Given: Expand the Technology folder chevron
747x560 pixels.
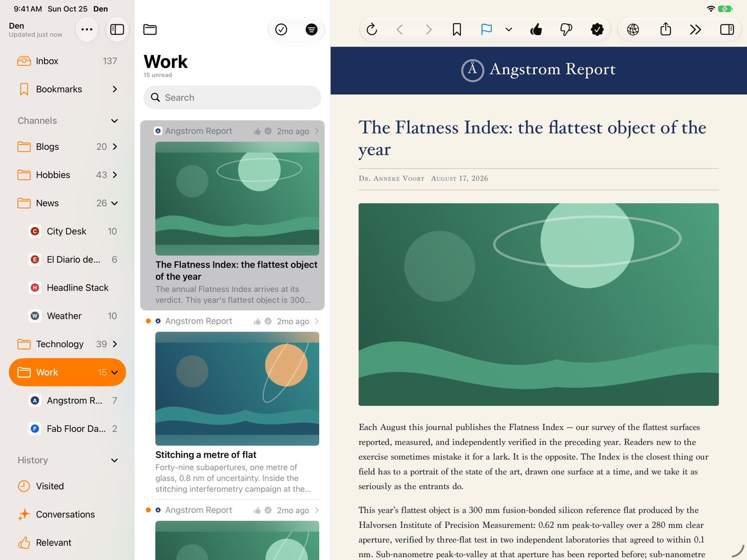Looking at the screenshot, I should (115, 344).
